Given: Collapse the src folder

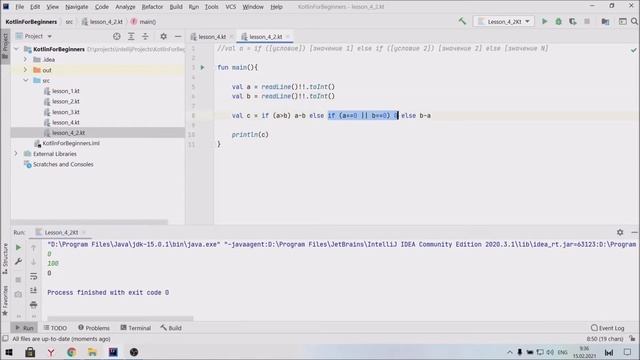Looking at the screenshot, I should click(x=25, y=80).
